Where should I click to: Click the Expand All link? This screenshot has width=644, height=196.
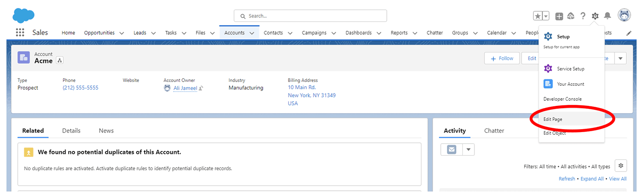click(x=592, y=179)
